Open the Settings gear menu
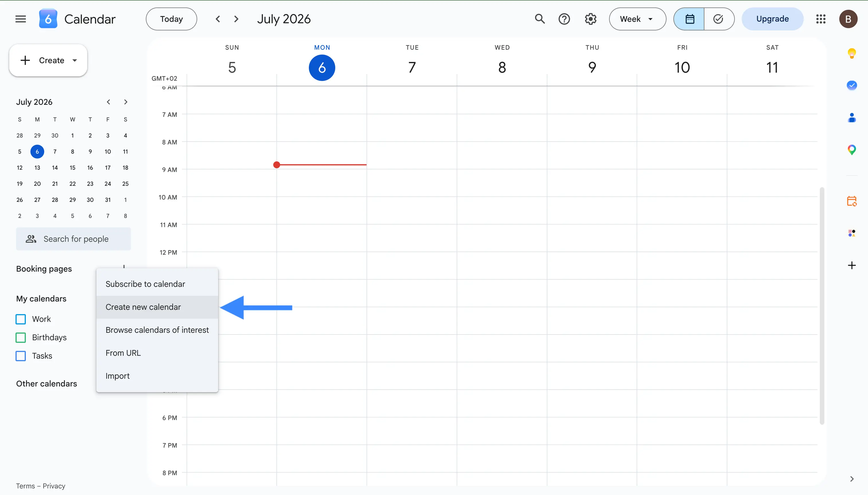Viewport: 868px width, 495px height. (x=591, y=19)
